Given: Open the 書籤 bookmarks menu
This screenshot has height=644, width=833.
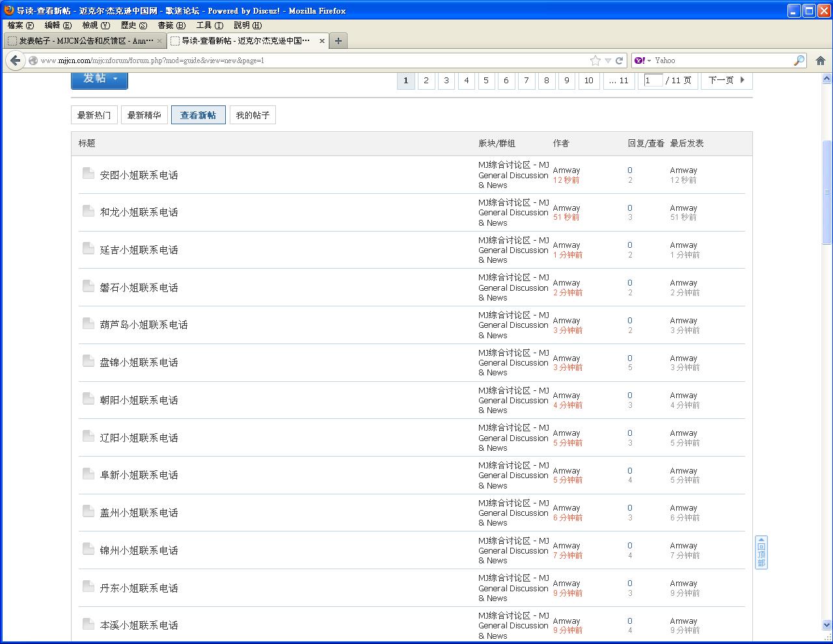Looking at the screenshot, I should coord(171,25).
